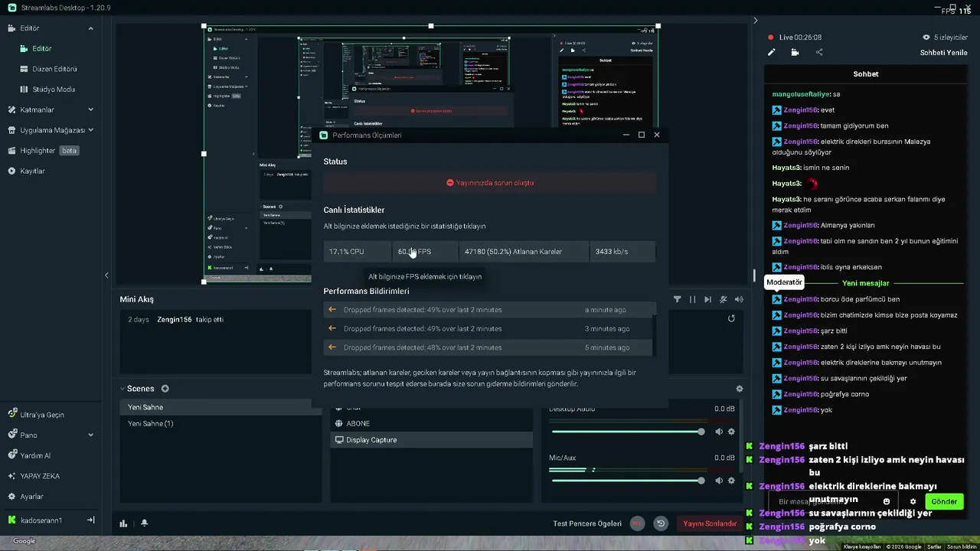This screenshot has width=980, height=551.
Task: Click the Atlanan Kareler dropped frames stat
Action: click(524, 252)
